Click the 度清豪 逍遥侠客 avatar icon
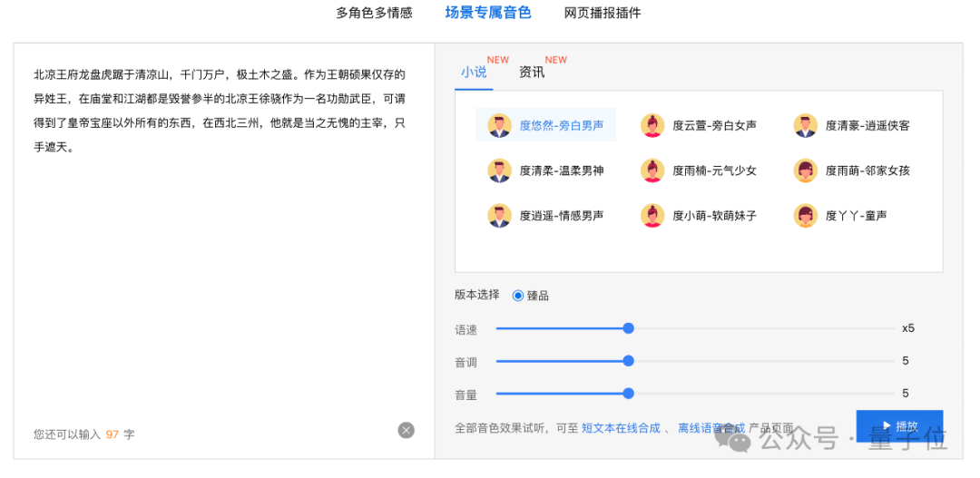Viewport: 980px width, 478px height. pyautogui.click(x=806, y=125)
